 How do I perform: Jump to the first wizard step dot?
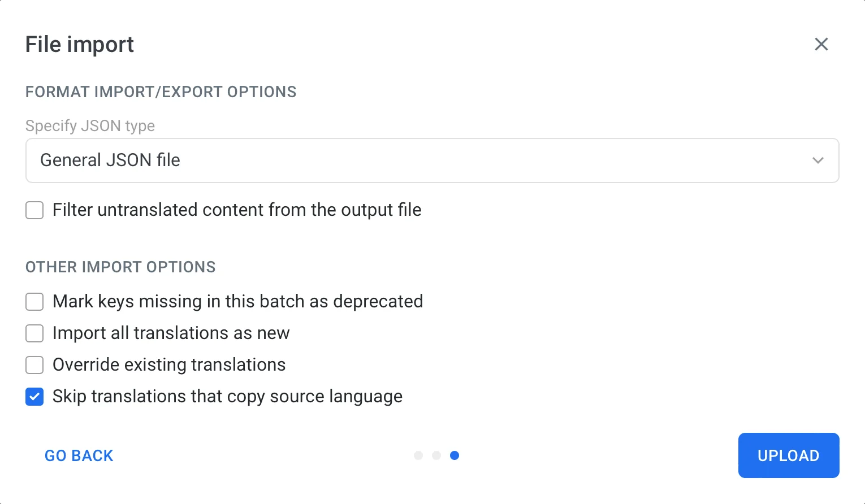418,455
